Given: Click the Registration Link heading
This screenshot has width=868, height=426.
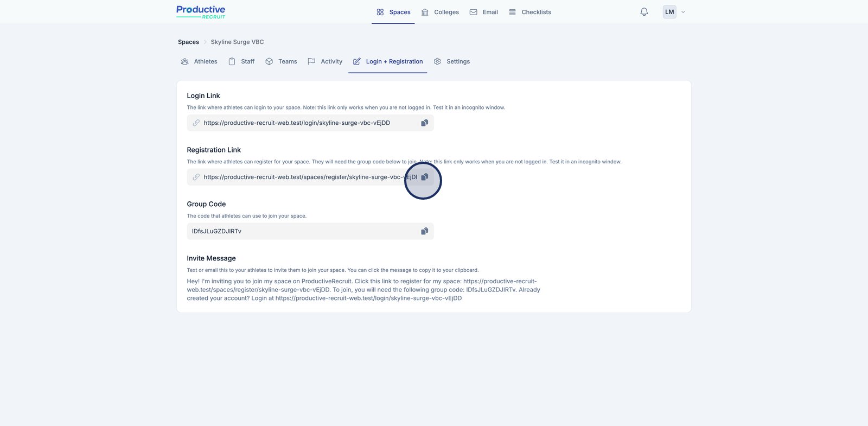Looking at the screenshot, I should click(x=214, y=150).
